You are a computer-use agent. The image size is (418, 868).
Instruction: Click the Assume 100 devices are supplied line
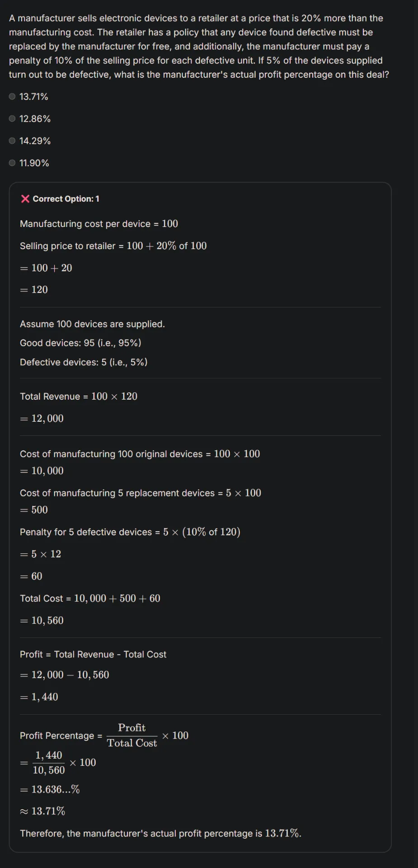point(92,324)
